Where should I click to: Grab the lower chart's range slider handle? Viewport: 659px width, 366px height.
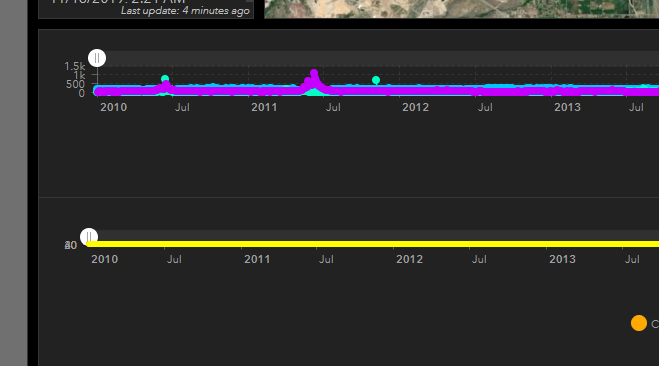89,237
